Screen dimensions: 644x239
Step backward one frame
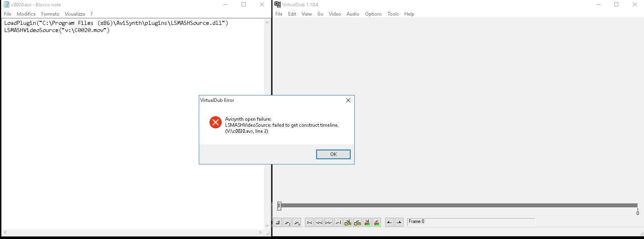(319, 222)
